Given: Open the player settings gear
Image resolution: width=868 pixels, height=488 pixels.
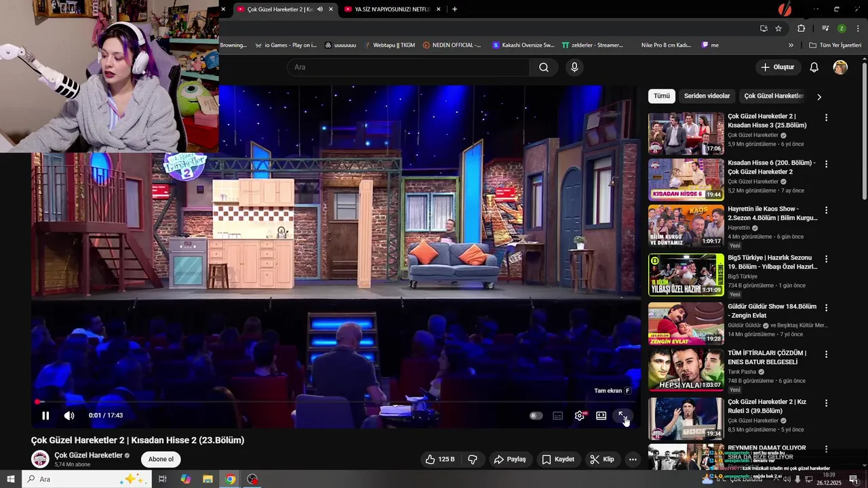Looking at the screenshot, I should point(579,415).
